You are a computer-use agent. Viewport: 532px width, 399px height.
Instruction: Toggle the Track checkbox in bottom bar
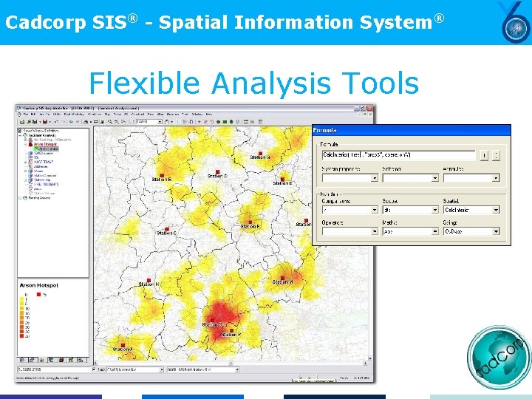click(x=94, y=369)
